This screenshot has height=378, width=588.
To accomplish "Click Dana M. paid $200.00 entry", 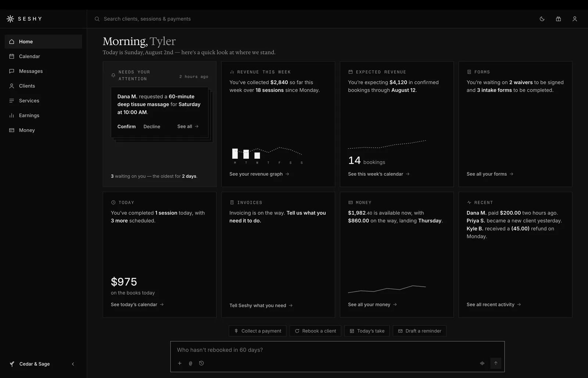I will coord(512,213).
